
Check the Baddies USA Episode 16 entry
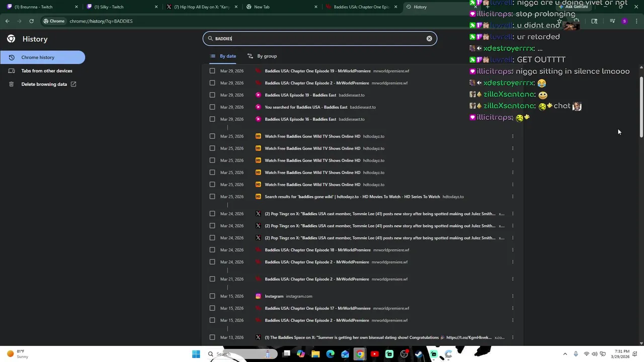pyautogui.click(x=212, y=119)
